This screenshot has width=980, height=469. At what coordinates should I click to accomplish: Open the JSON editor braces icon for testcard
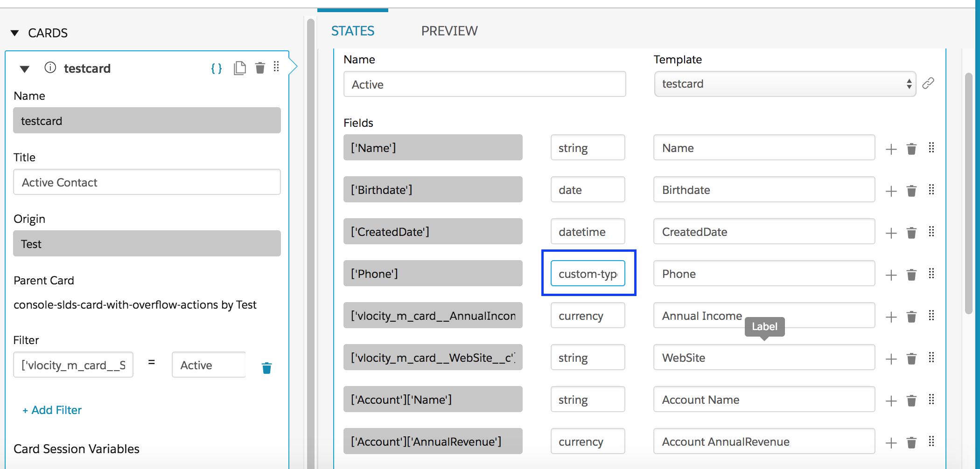click(217, 69)
